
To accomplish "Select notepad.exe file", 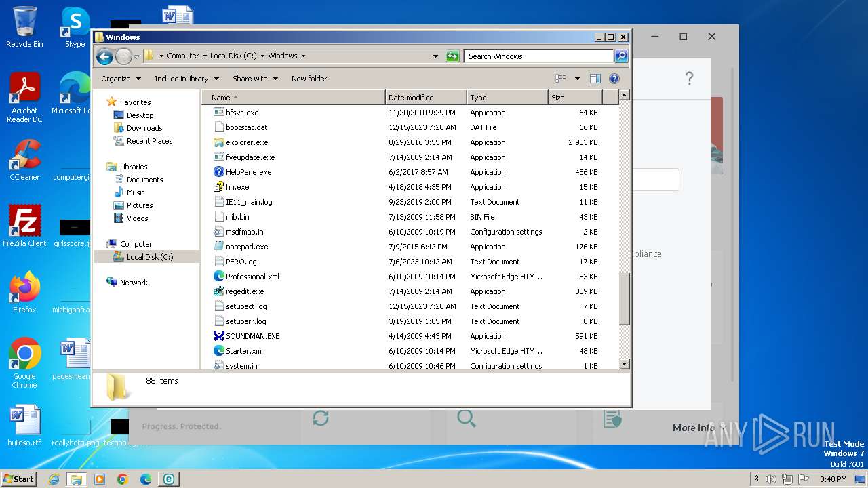I will click(x=247, y=247).
